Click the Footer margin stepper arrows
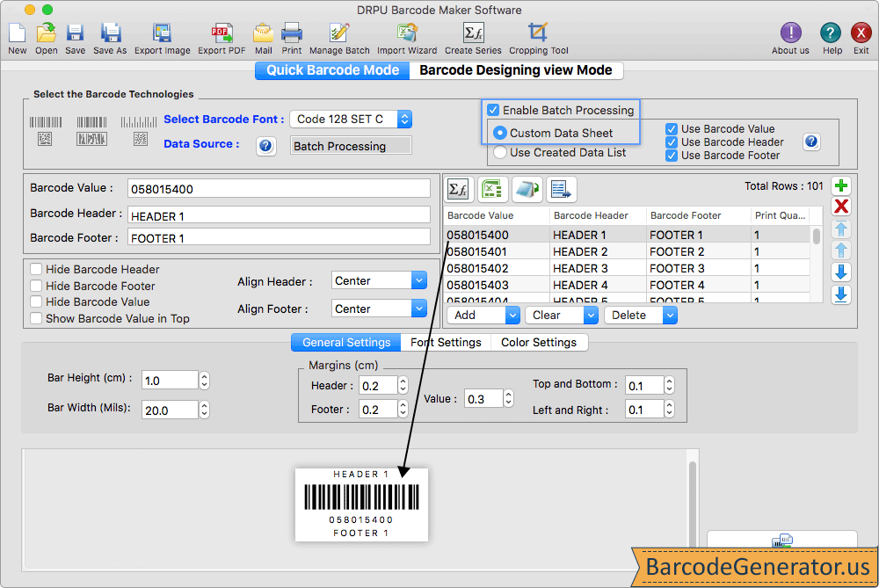 click(x=403, y=410)
